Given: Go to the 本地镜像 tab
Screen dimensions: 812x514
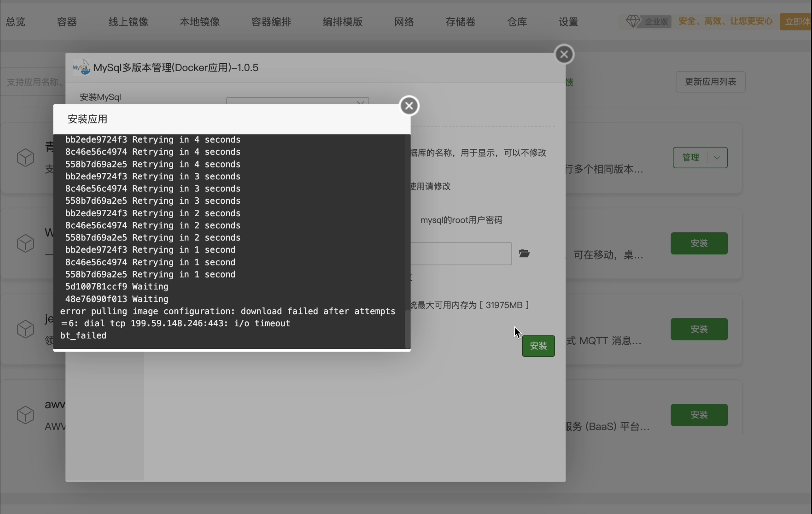Looking at the screenshot, I should [200, 22].
